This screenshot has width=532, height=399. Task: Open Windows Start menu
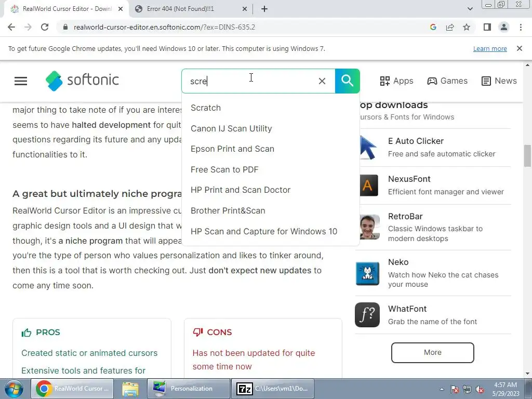click(x=14, y=389)
